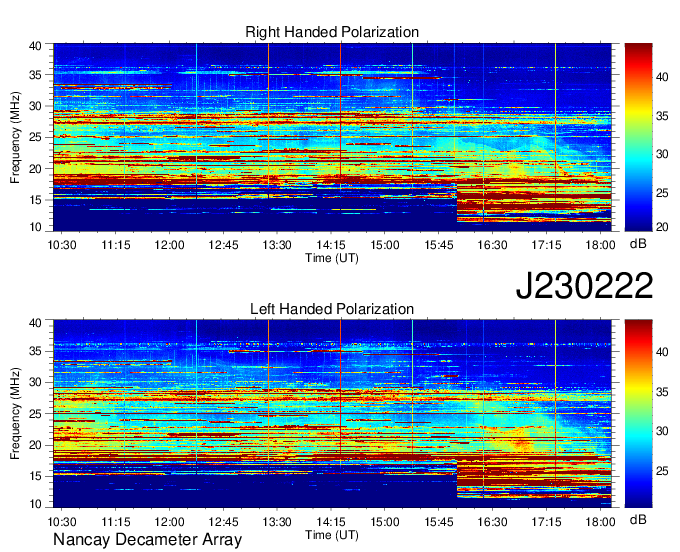Click 17:15 tick on Left Handed time axis
Screen dimensions: 680x552
tap(546, 522)
